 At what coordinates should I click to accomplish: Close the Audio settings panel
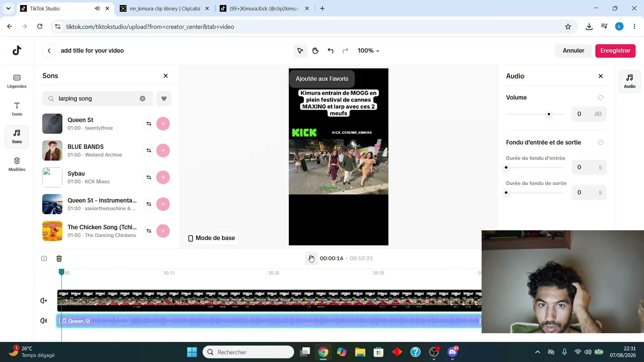point(600,76)
